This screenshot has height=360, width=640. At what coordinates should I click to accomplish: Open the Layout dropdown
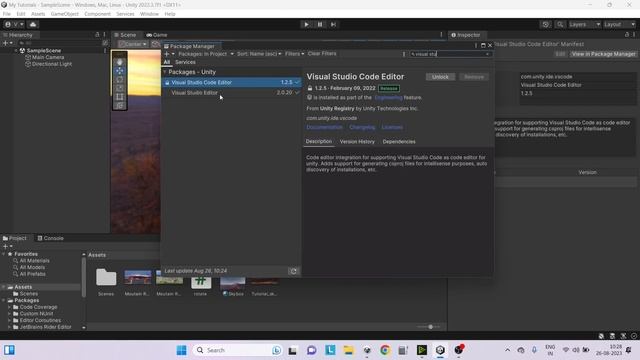pos(619,24)
